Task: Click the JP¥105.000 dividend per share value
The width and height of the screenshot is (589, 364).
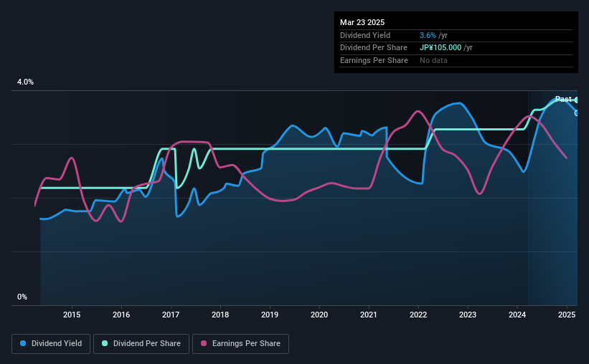Action: tap(440, 48)
